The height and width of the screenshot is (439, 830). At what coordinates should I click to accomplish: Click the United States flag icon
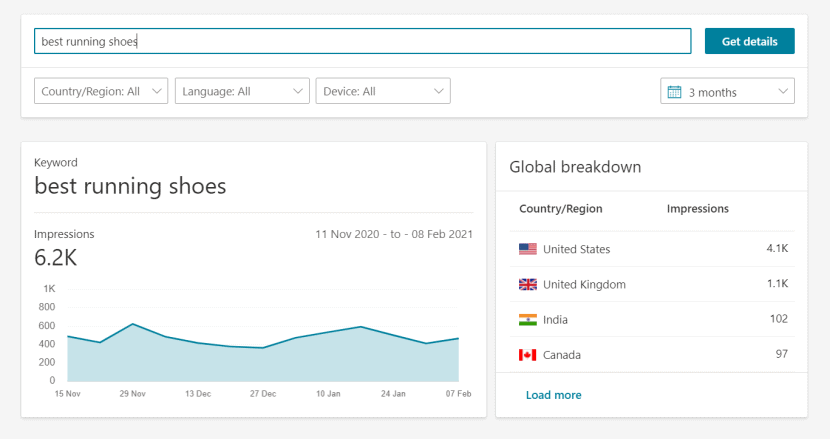point(528,249)
